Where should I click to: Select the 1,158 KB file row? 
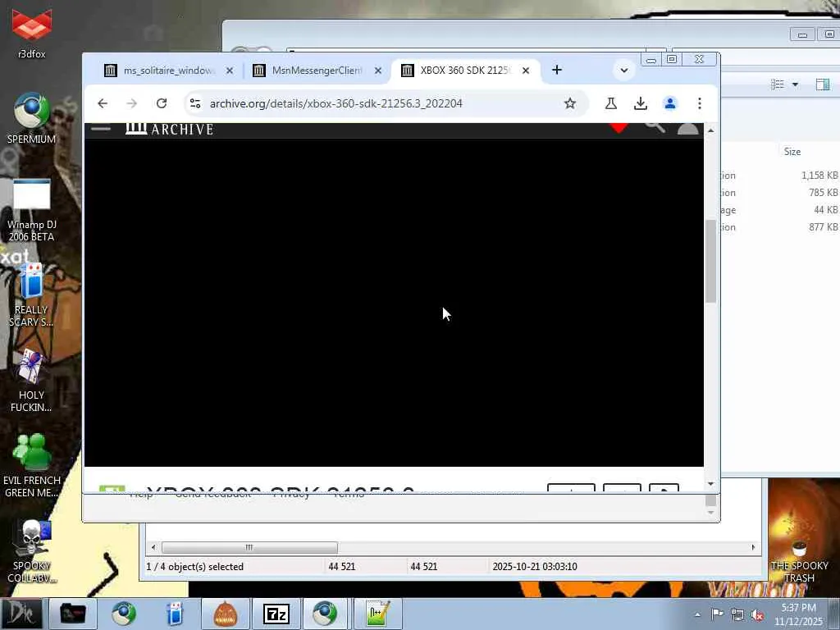pyautogui.click(x=780, y=176)
